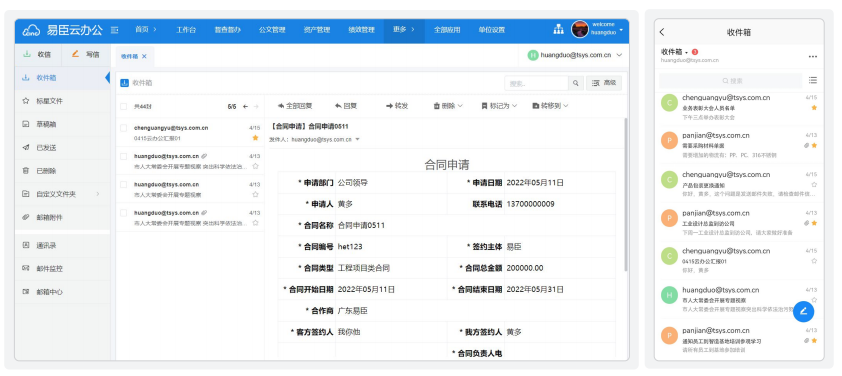Open 转移到 move-to dropdown
The width and height of the screenshot is (842, 376).
(x=550, y=106)
